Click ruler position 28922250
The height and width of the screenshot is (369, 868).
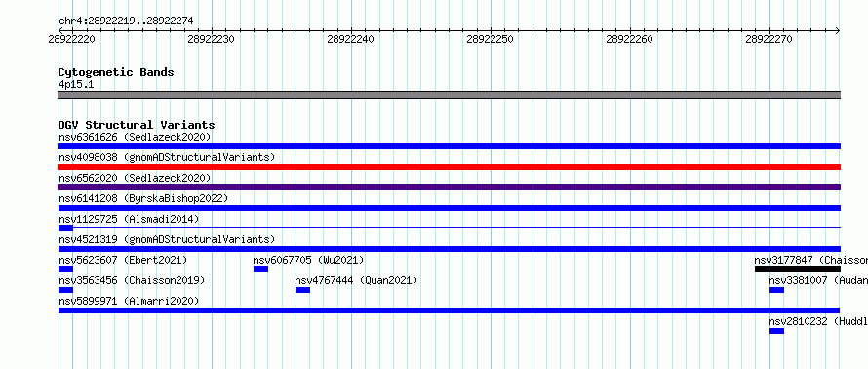tap(490, 39)
